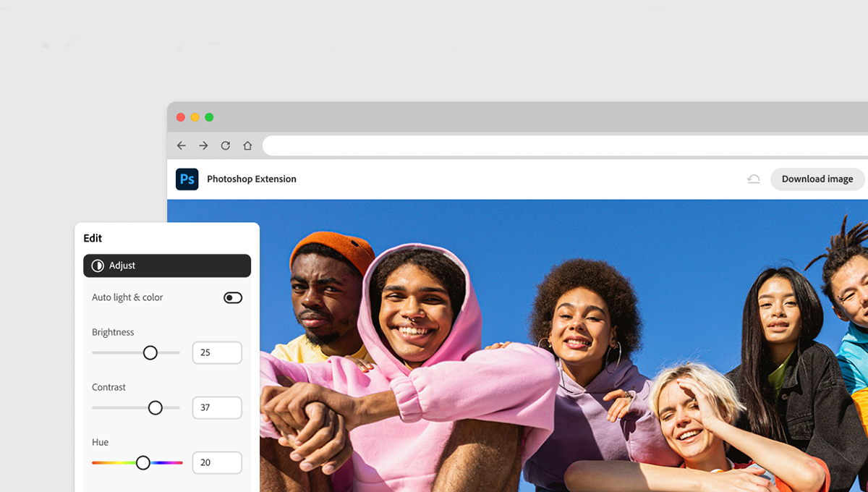Viewport: 868px width, 492px height.
Task: Select the Adjust tab in the Edit panel
Action: (x=167, y=266)
